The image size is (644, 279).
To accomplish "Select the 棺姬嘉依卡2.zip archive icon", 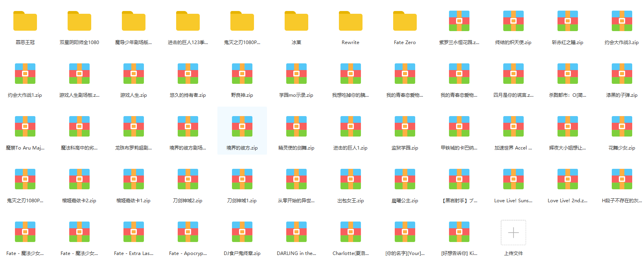I will pos(79,179).
